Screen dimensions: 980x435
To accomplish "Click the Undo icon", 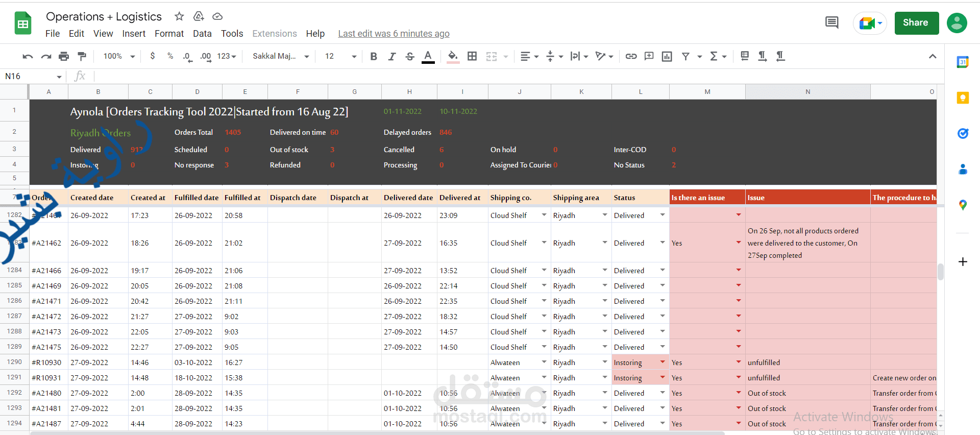I will pos(28,56).
